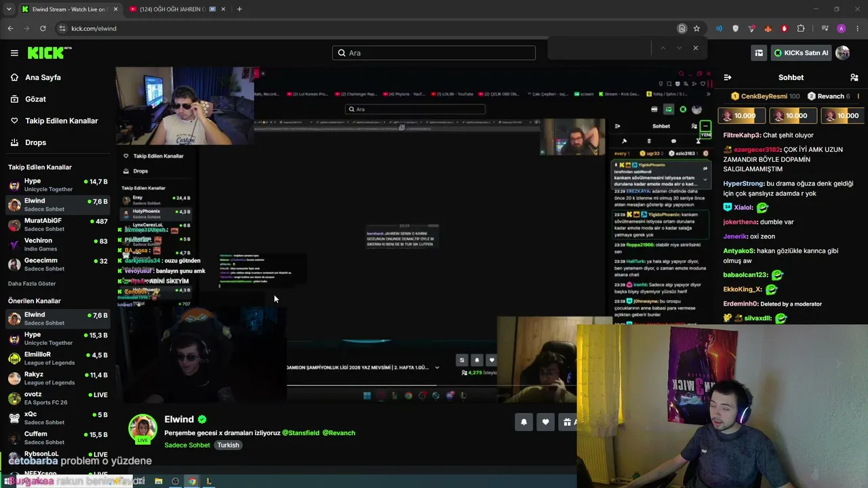This screenshot has width=868, height=488.
Task: Click Elwind's round LIVE avatar
Action: (x=142, y=428)
